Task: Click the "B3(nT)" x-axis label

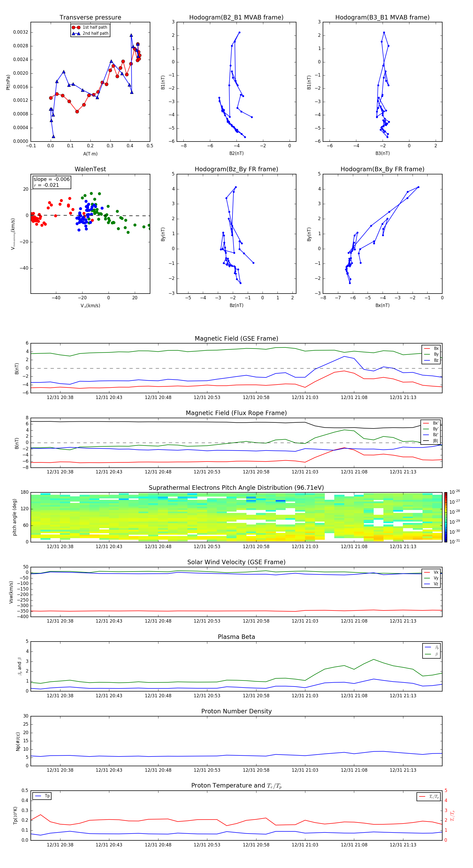Action: click(x=382, y=153)
